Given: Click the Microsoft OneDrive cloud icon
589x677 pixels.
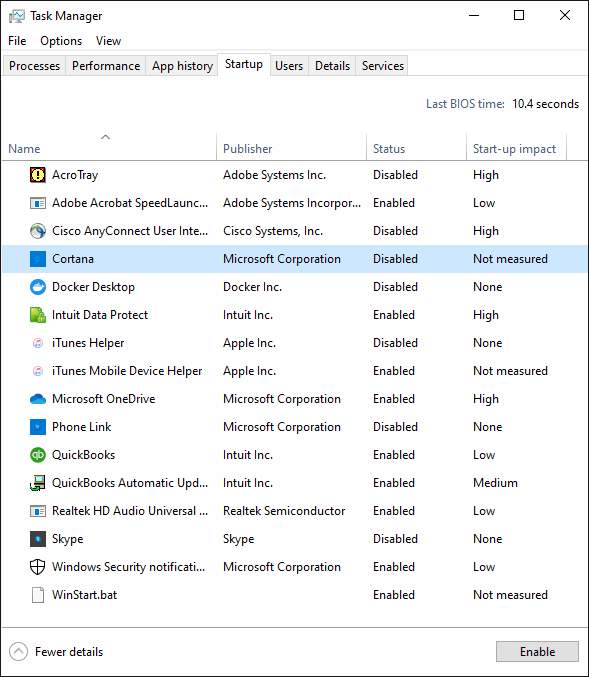Looking at the screenshot, I should pyautogui.click(x=38, y=399).
